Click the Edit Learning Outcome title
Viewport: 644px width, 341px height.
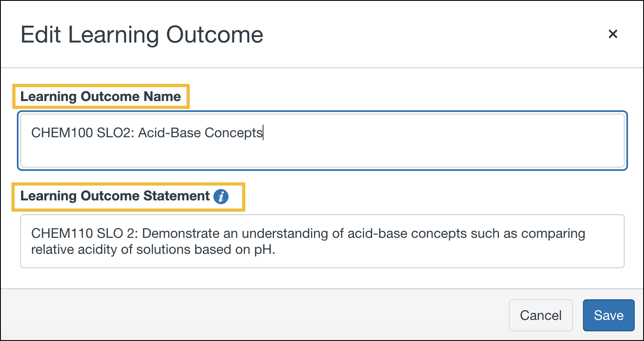coord(142,35)
